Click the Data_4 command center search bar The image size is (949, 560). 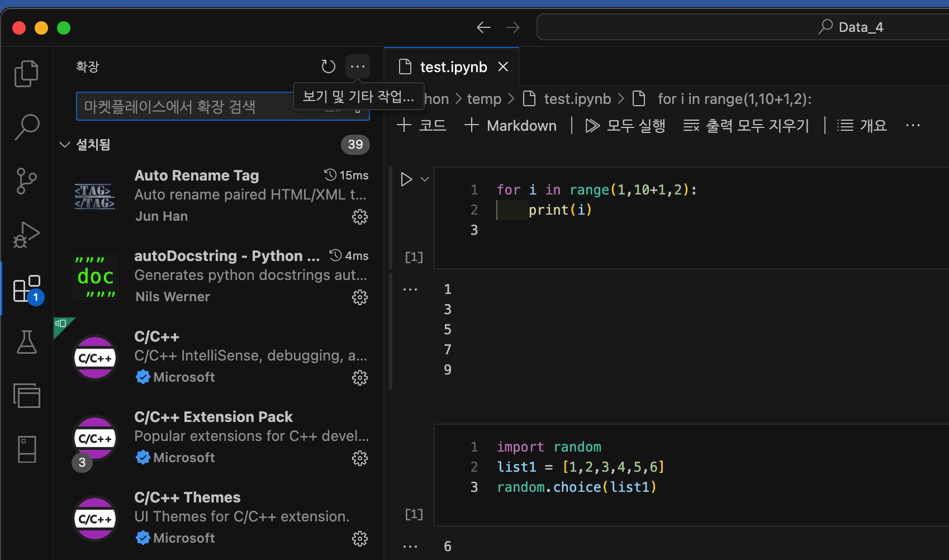(x=743, y=27)
